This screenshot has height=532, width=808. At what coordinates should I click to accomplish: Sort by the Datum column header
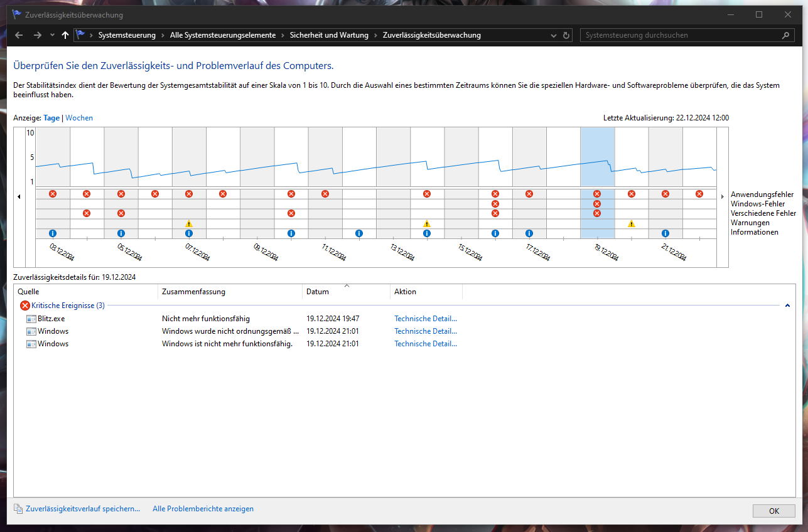(347, 292)
